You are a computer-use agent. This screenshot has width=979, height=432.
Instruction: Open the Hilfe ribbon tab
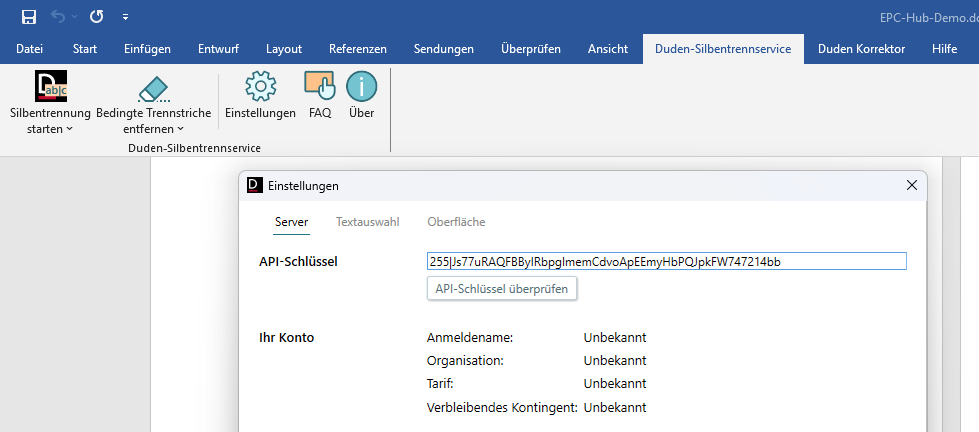pyautogui.click(x=945, y=49)
